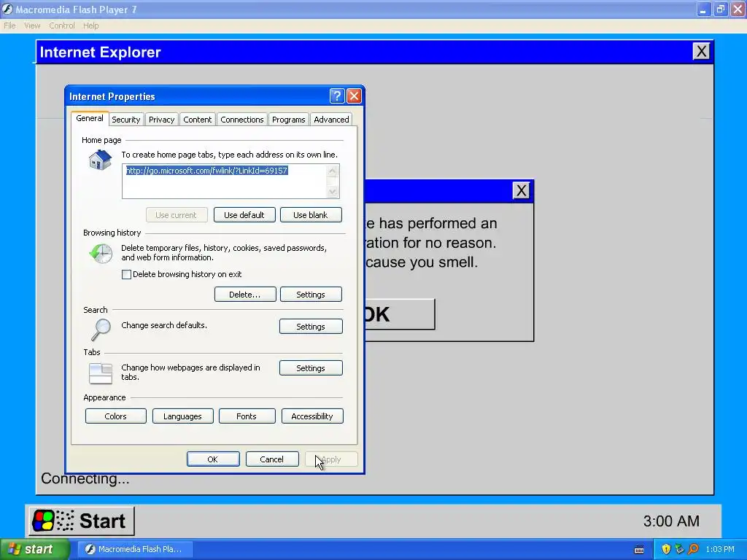Click the Languages button
The width and height of the screenshot is (747, 560).
click(182, 416)
